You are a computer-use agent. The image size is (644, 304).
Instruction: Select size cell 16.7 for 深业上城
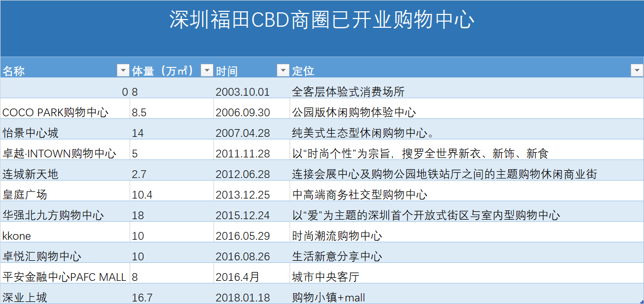coord(172,294)
